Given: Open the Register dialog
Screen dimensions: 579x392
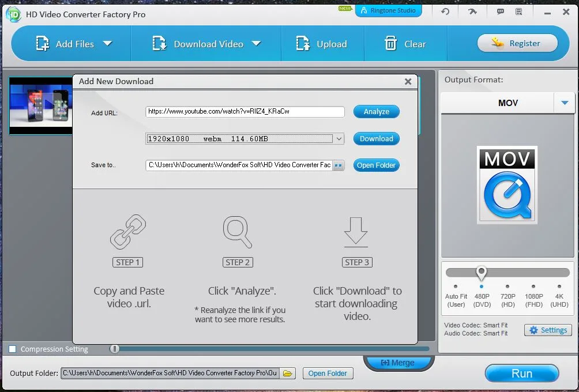Looking at the screenshot, I should [x=517, y=43].
